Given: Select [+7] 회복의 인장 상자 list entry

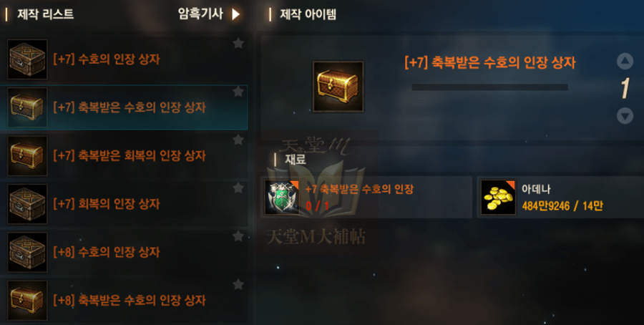Looking at the screenshot, I should point(124,204).
